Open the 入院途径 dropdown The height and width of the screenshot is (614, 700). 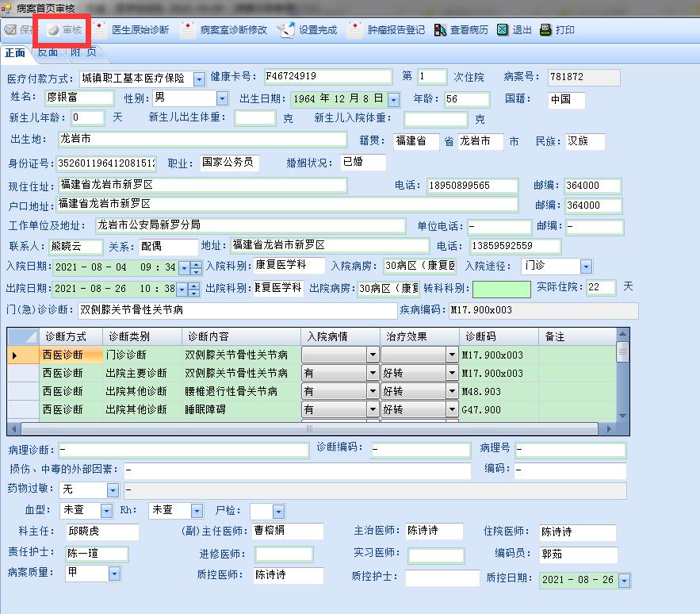[x=586, y=267]
